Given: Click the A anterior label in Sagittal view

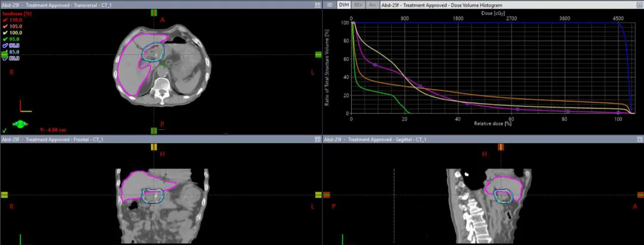Looking at the screenshot, I should [x=635, y=207].
